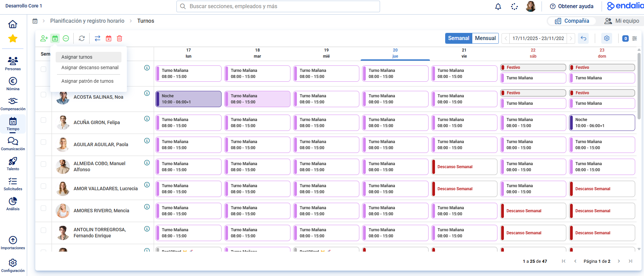This screenshot has height=276, width=644.
Task: Tick checkbox for AGUILAR AGUILAR, Paola
Action: 43,142
